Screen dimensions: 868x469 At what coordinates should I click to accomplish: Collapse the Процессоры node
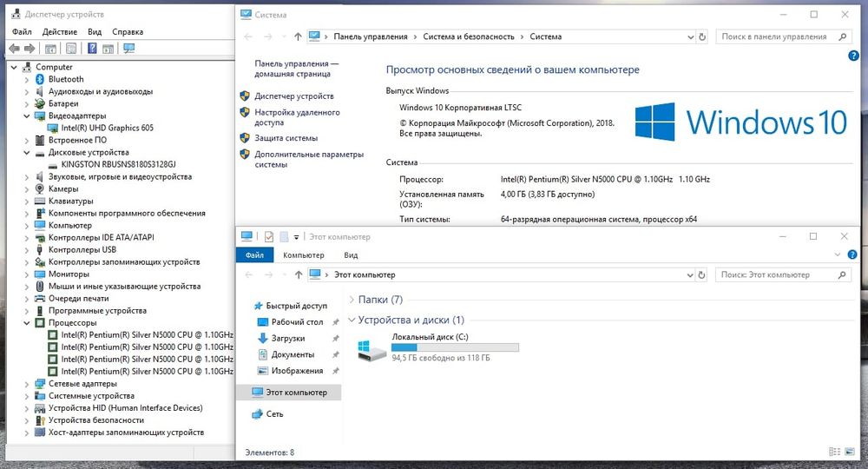coord(27,323)
